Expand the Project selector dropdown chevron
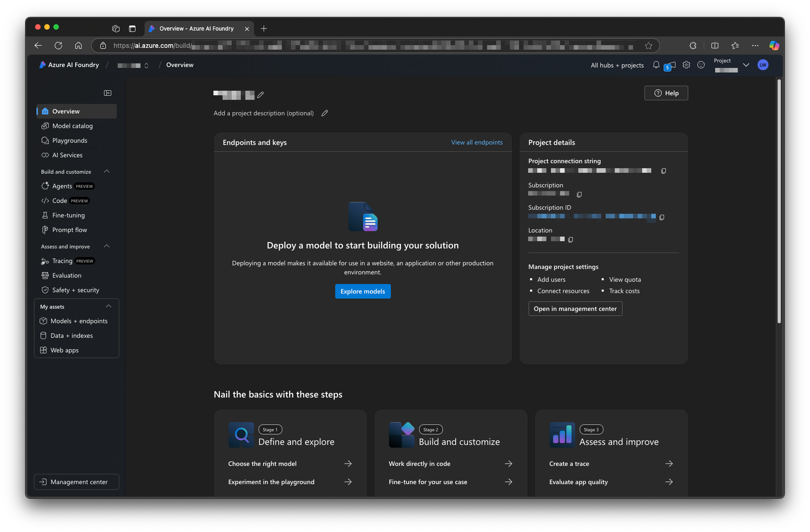 (x=746, y=65)
